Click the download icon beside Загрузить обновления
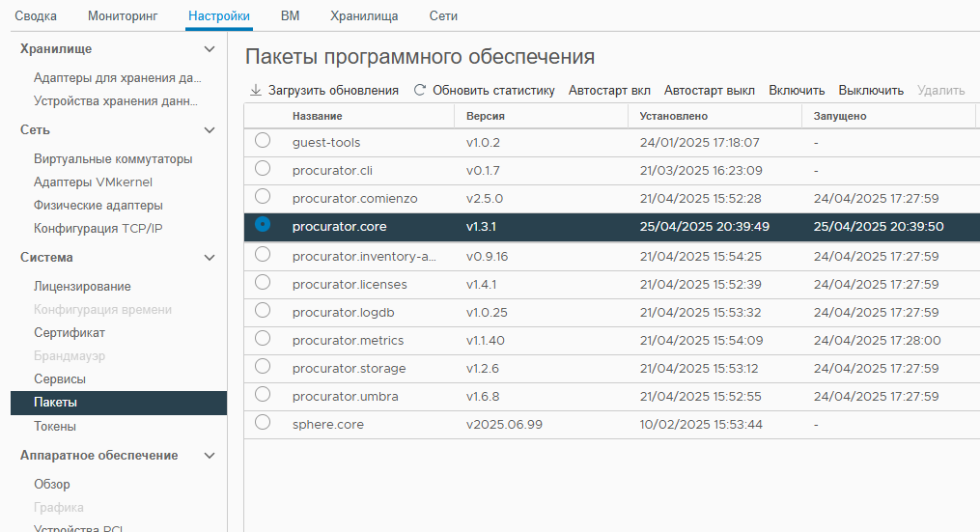The height and width of the screenshot is (532, 980). click(x=256, y=90)
